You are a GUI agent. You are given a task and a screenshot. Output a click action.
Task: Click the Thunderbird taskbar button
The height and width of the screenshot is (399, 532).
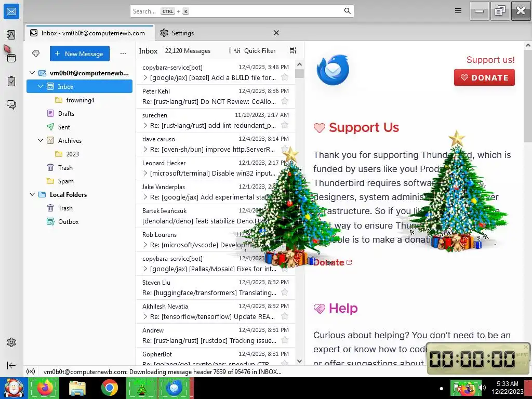coord(174,388)
